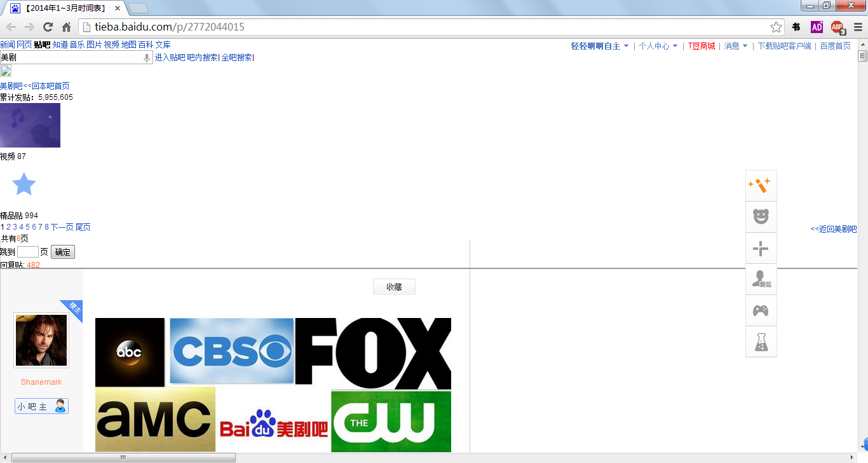Screen dimensions: 868x463
Task: Click the plus sidebar icon
Action: pos(761,248)
